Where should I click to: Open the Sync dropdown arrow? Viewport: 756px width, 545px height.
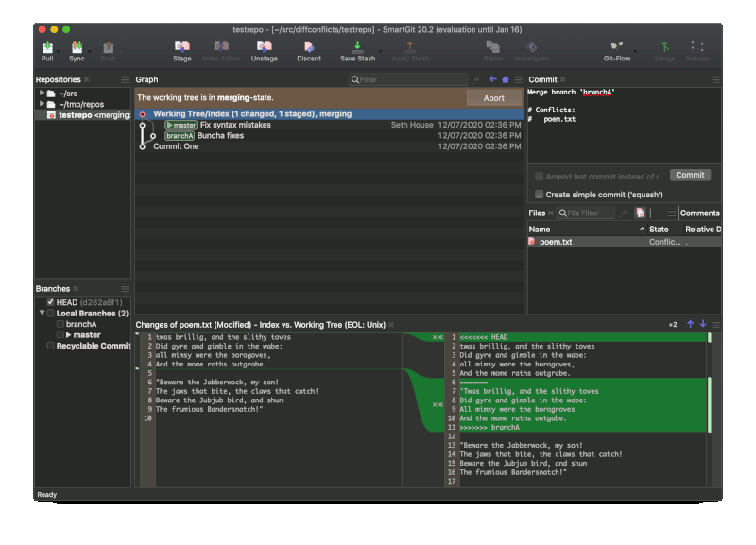(x=89, y=52)
